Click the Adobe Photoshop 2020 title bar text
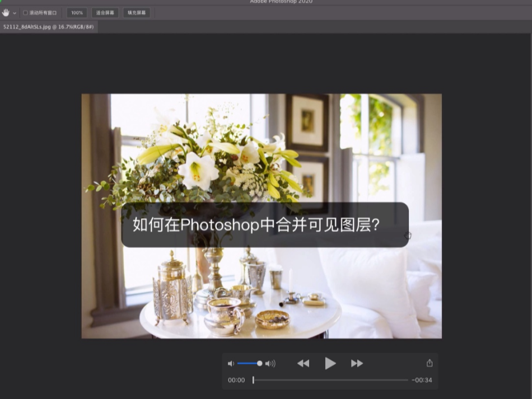 [x=281, y=2]
